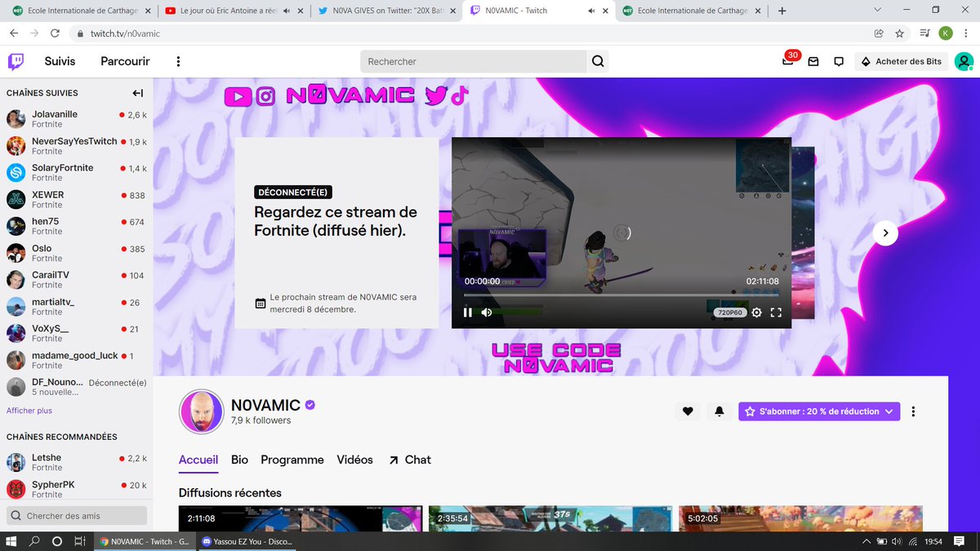Open Oslo channel in sidebar

tap(76, 253)
